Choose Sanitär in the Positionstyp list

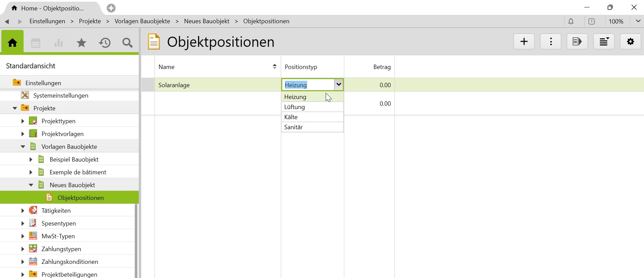pos(293,127)
